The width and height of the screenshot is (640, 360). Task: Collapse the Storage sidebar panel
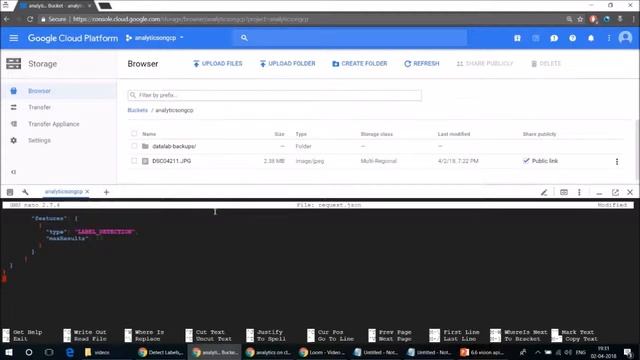(13, 172)
